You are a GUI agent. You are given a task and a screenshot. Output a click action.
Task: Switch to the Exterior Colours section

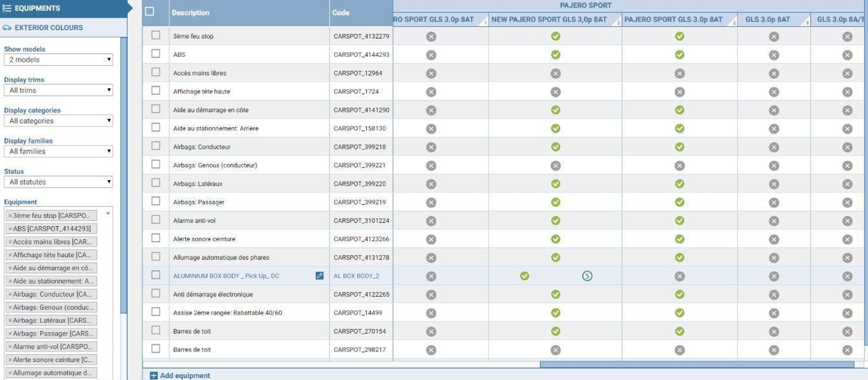pyautogui.click(x=63, y=27)
